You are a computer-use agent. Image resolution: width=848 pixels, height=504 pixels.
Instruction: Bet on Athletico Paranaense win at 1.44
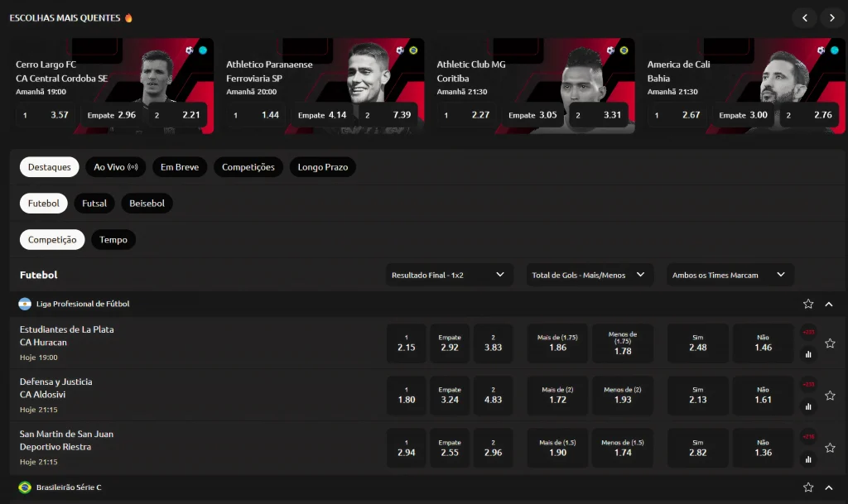(x=257, y=115)
